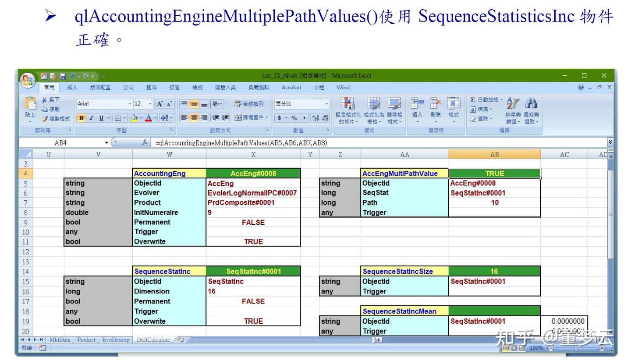Click Find & Select (尋找與選取)
The image size is (631, 364).
pos(531,110)
